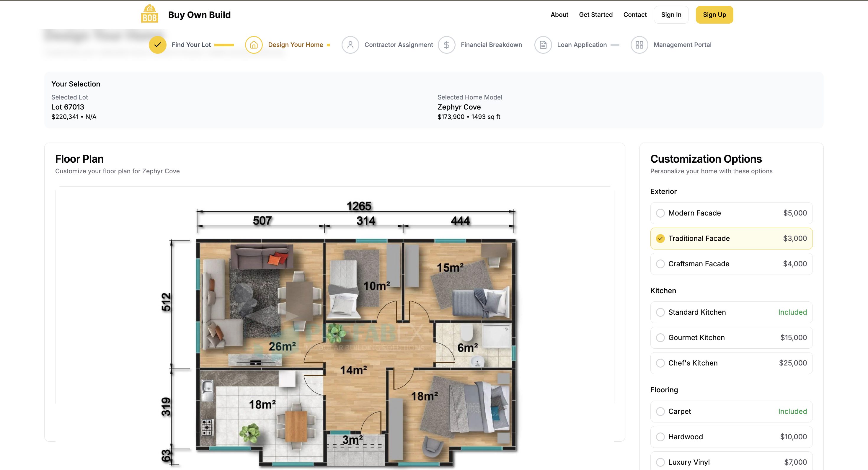Image resolution: width=868 pixels, height=470 pixels.
Task: Go to the Loan Application step
Action: point(582,45)
